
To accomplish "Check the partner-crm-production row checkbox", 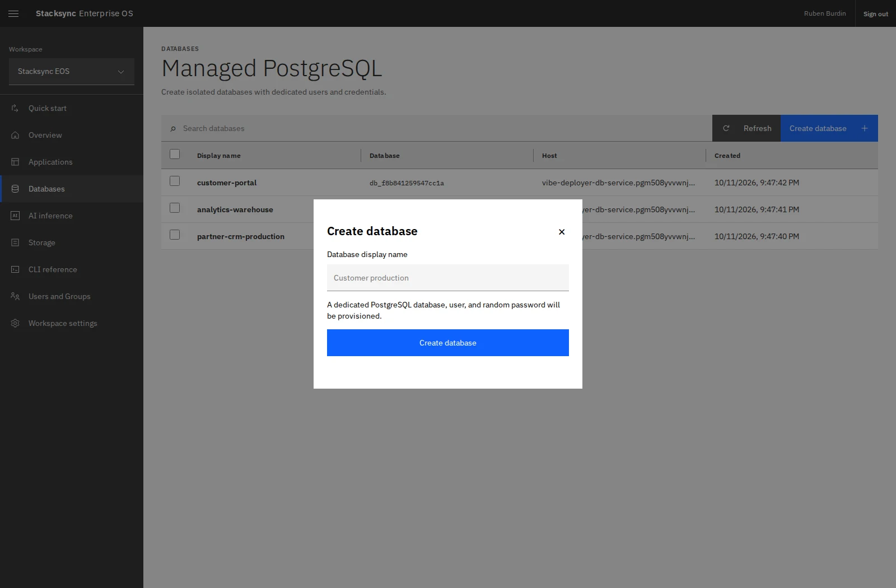I will point(175,235).
